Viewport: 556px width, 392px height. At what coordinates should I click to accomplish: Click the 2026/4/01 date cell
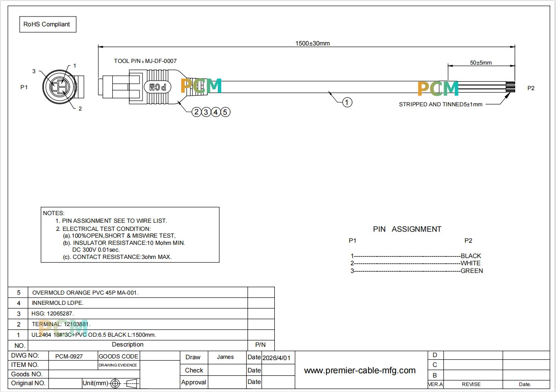pyautogui.click(x=277, y=358)
